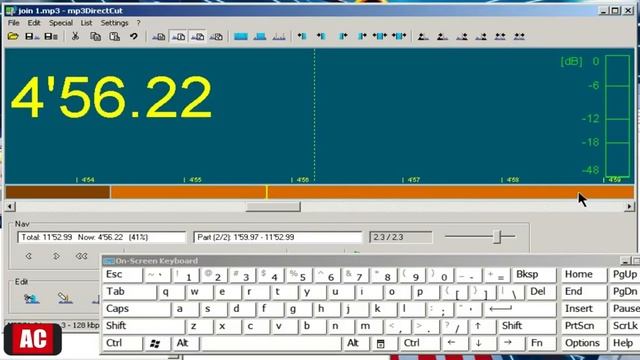Click the 2.3 / 2.3 field
640x360 pixels.
(400, 237)
